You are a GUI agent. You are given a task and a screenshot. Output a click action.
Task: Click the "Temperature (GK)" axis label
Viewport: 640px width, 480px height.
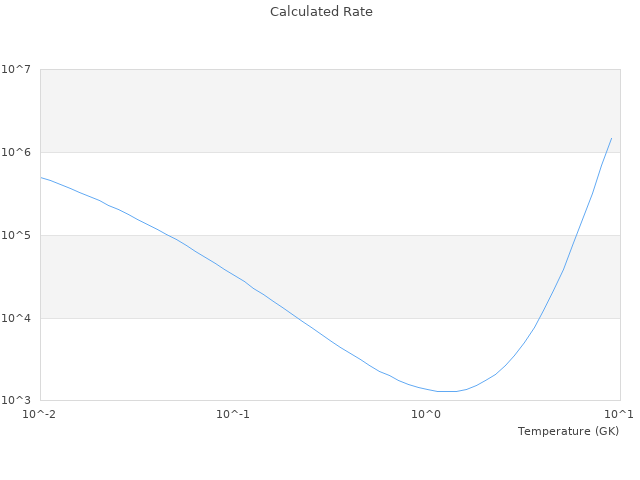tap(568, 431)
